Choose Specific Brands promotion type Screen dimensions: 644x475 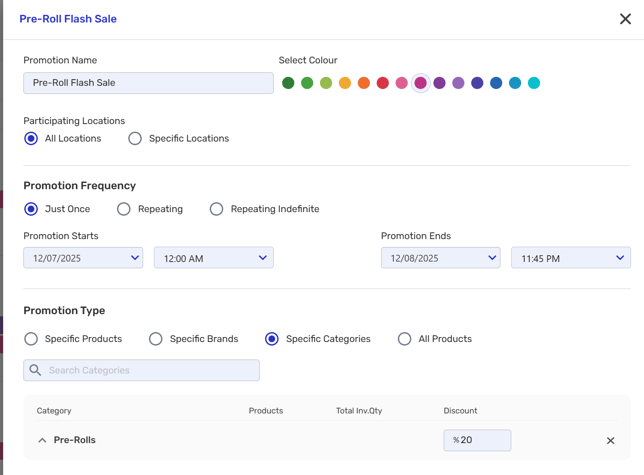pos(156,339)
